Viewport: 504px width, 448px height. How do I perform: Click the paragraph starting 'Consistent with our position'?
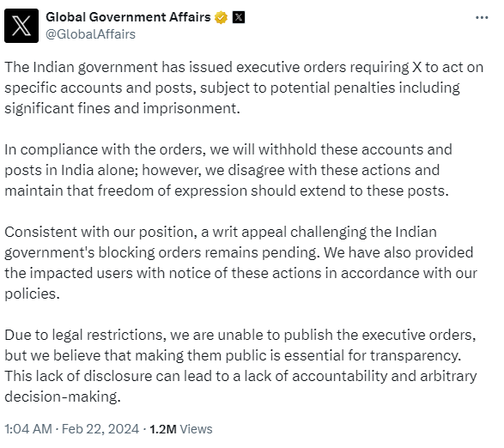click(x=240, y=263)
